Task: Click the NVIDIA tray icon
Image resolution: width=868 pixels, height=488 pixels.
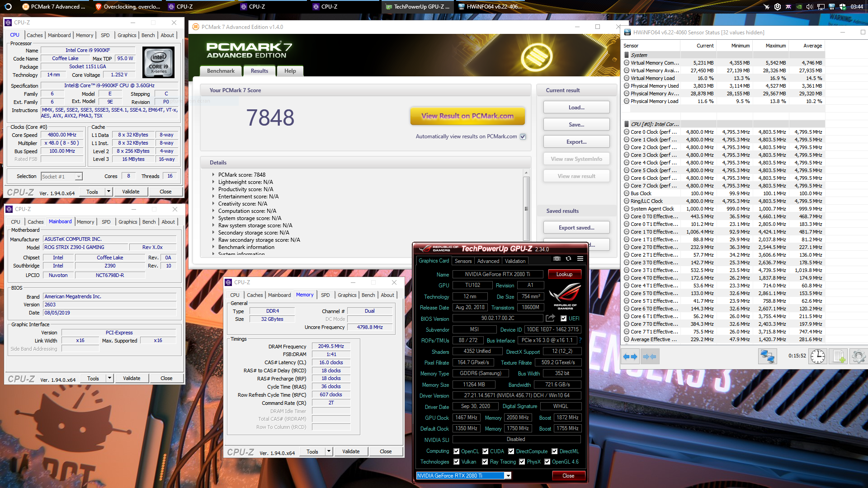Action: point(799,7)
